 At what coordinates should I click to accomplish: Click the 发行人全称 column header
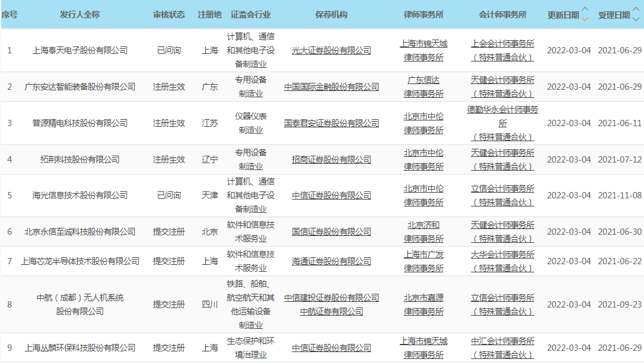80,14
